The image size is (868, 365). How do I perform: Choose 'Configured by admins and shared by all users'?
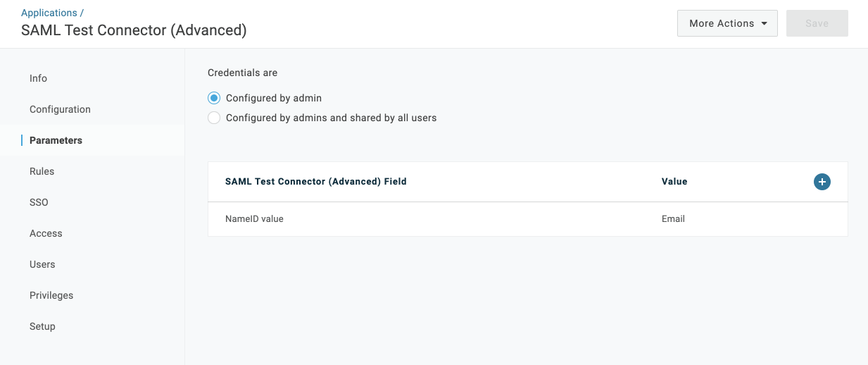pos(214,118)
